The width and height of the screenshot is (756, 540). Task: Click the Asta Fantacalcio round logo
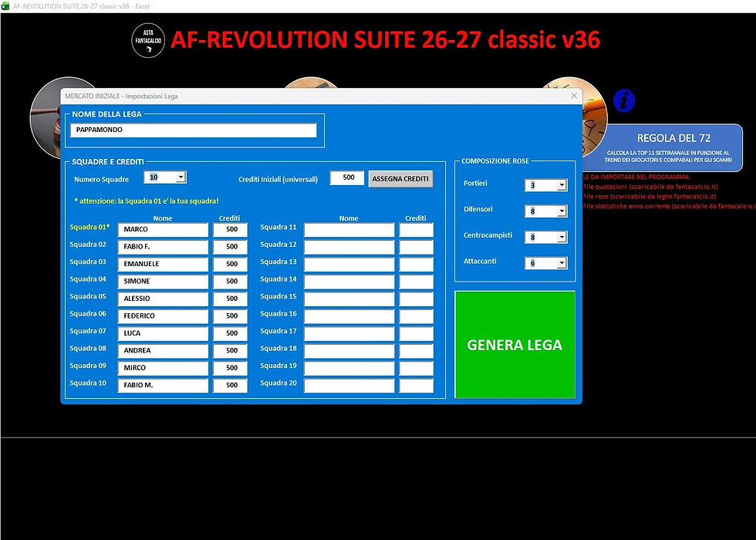click(148, 40)
